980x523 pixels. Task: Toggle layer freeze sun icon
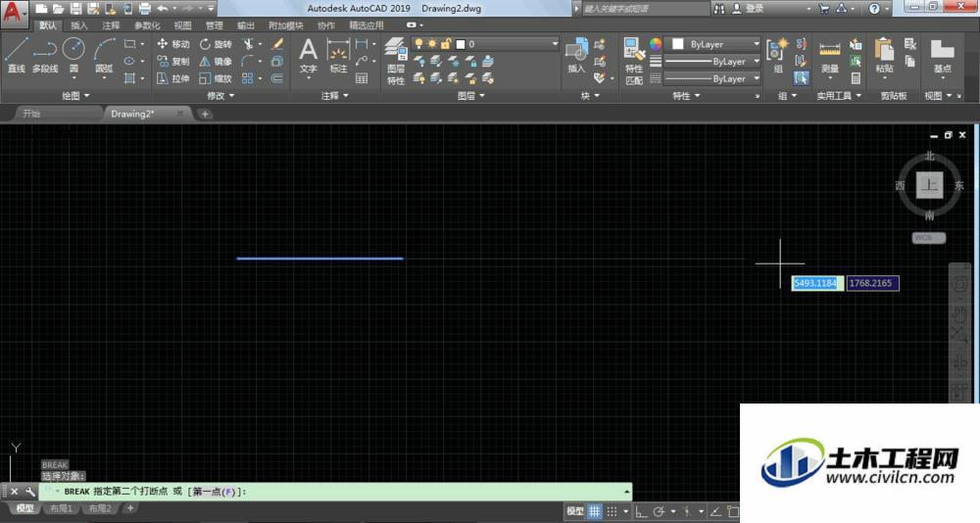point(432,44)
